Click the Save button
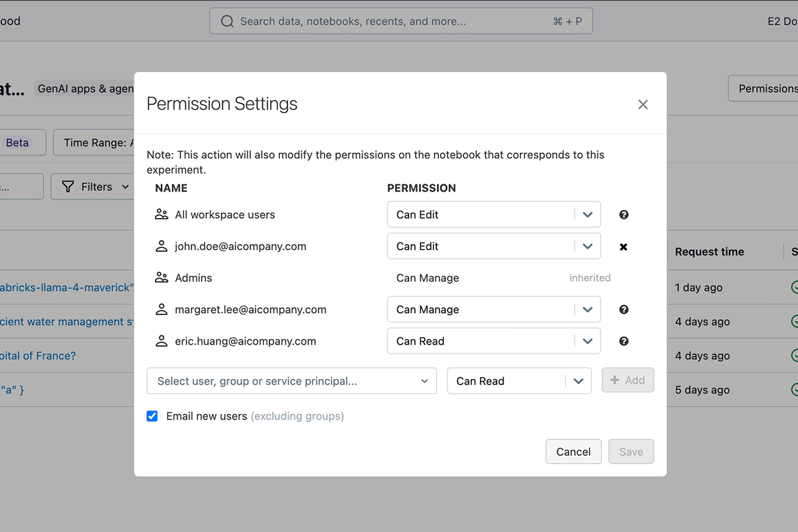Screen dimensions: 798x532 [x=631, y=452]
